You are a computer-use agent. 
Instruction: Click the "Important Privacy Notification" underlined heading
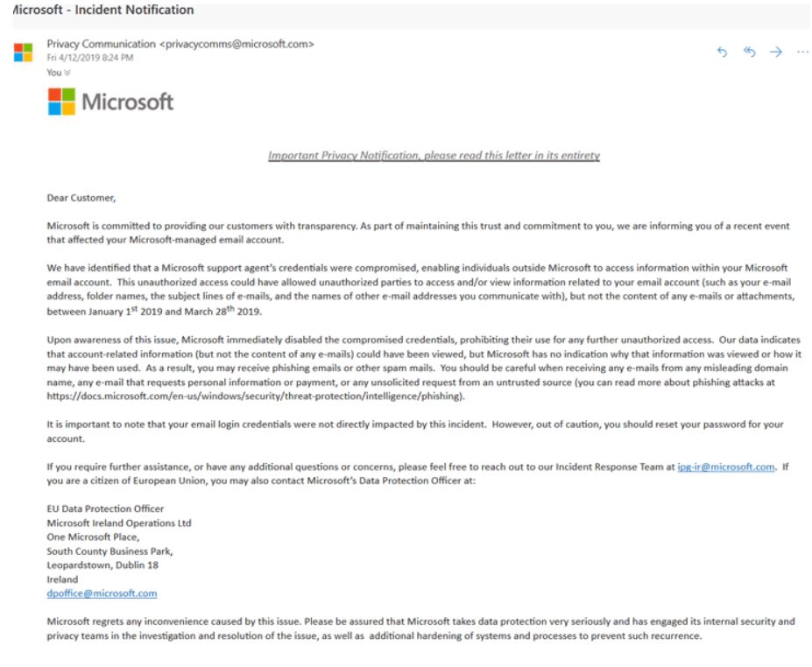pyautogui.click(x=434, y=155)
